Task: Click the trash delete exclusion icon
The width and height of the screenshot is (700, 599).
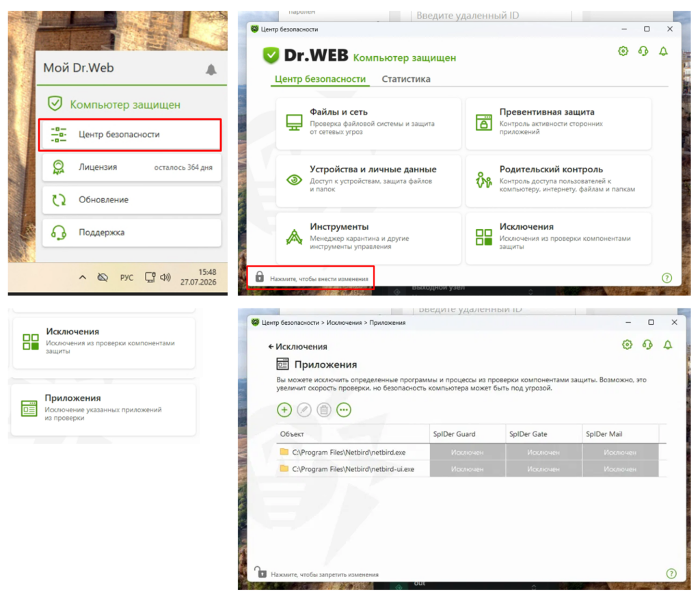Action: [323, 410]
